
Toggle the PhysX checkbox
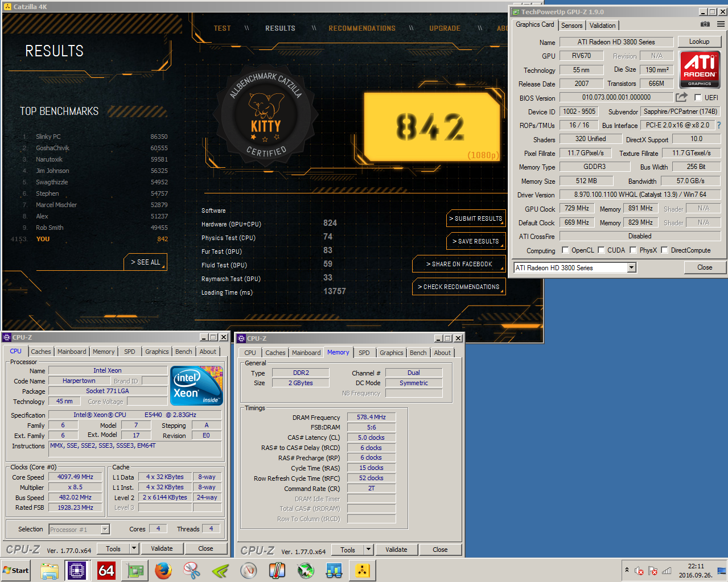pos(633,250)
